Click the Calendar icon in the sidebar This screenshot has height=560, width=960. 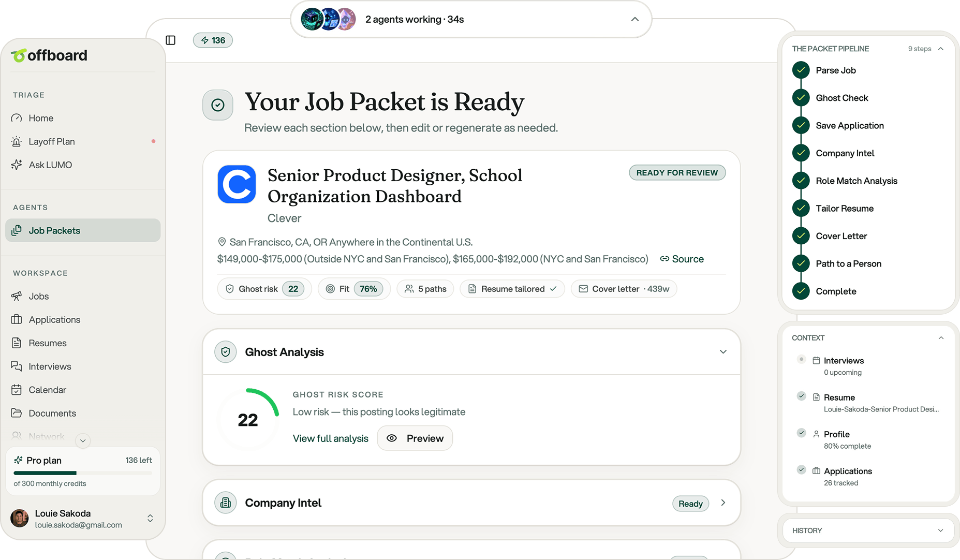(17, 389)
